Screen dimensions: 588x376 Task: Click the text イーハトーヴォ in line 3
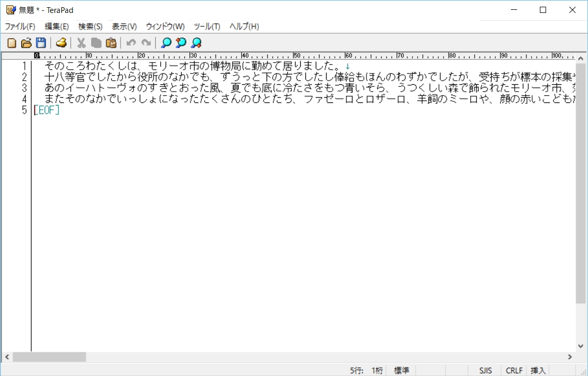click(101, 88)
